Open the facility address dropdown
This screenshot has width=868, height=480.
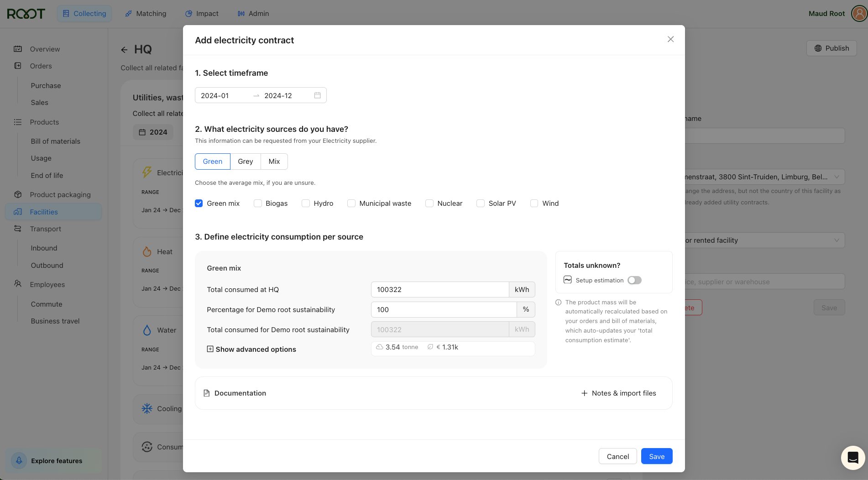click(x=836, y=177)
